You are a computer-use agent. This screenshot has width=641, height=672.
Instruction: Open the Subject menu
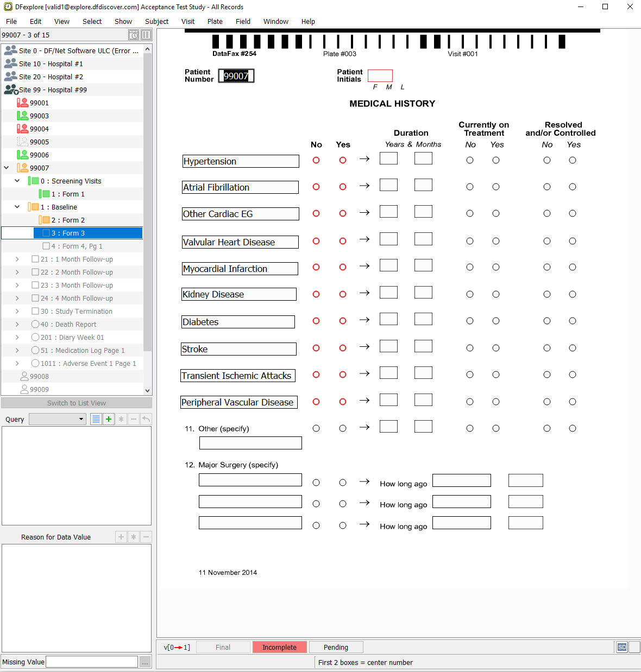click(x=156, y=22)
